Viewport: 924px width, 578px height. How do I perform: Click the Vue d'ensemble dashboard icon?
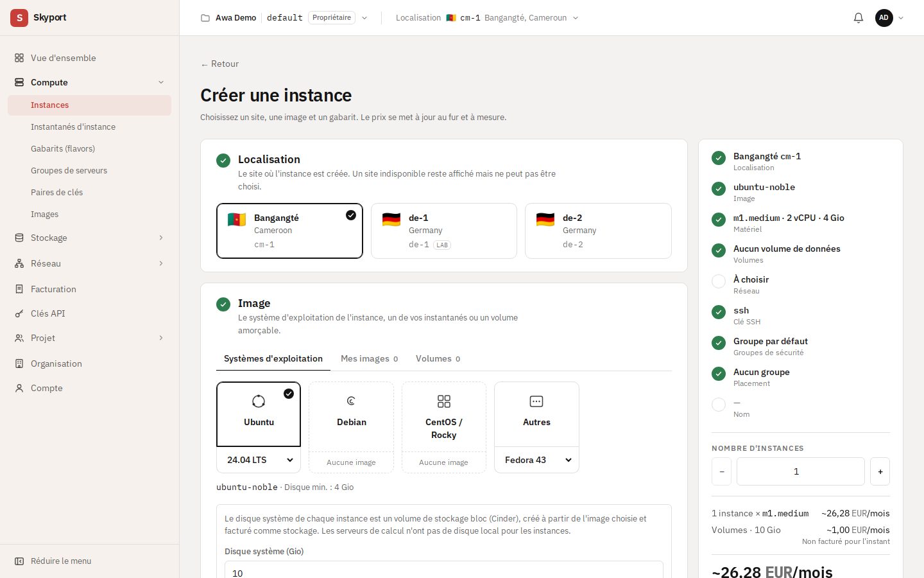point(19,58)
